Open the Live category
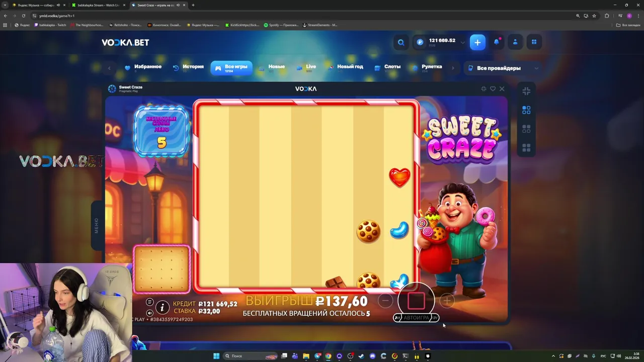This screenshot has width=644, height=362. 306,67
